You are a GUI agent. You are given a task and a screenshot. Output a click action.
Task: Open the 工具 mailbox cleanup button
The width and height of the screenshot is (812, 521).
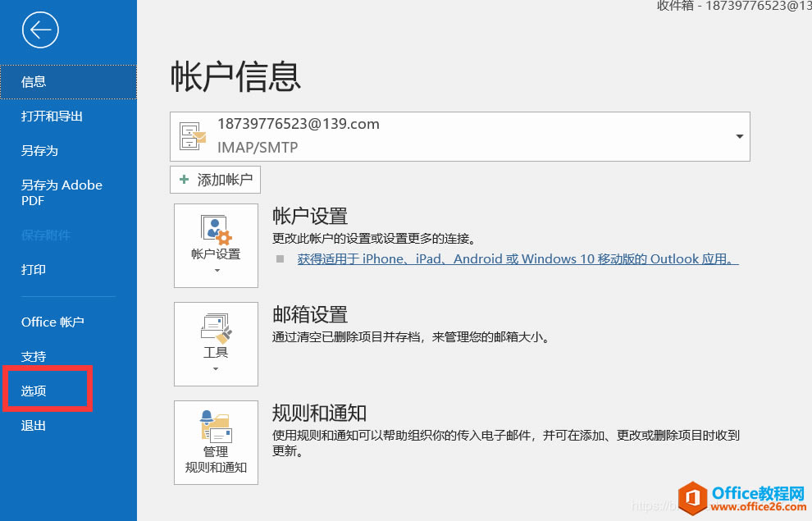click(x=216, y=344)
